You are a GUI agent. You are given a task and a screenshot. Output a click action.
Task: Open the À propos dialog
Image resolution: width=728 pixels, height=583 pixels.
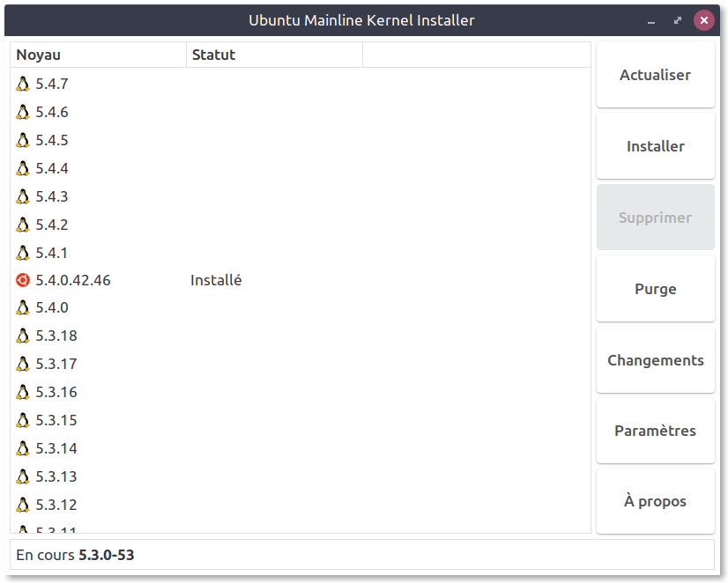point(655,501)
